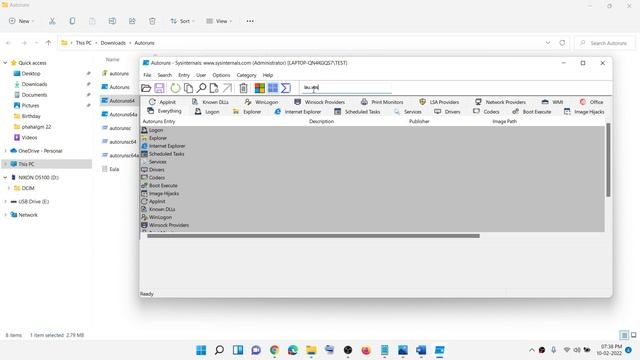Switch to the Office tab

[591, 102]
